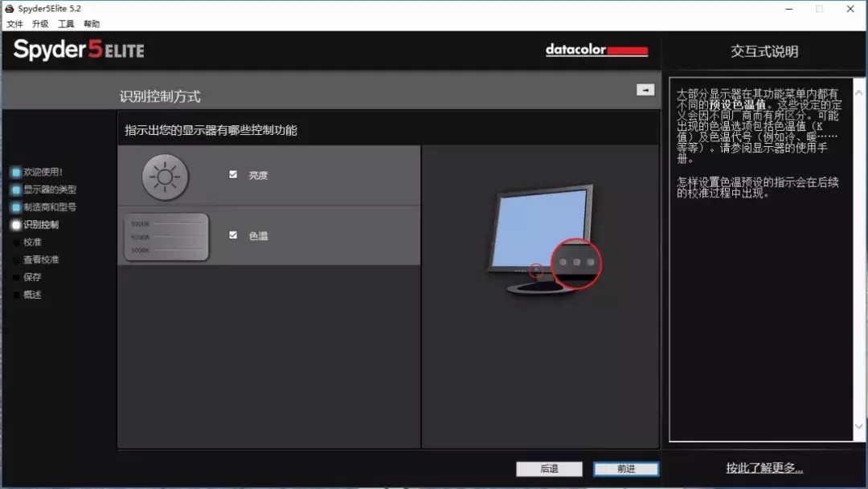Viewport: 868px width, 489px height.
Task: Enable the 亮度 brightness checkbox
Action: pos(233,175)
